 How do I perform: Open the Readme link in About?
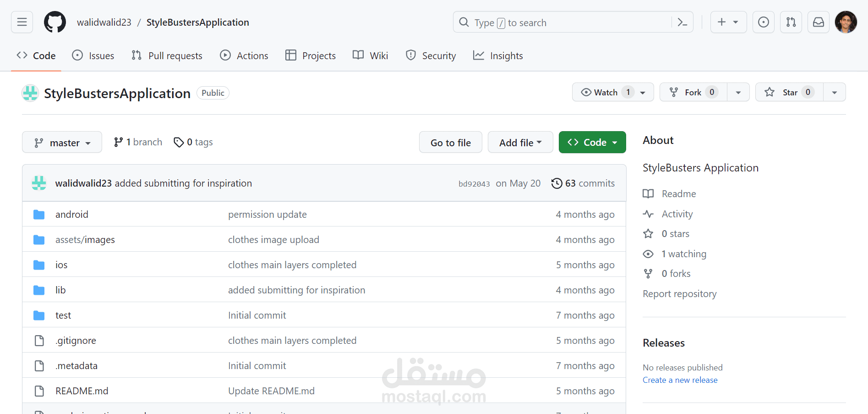point(679,193)
